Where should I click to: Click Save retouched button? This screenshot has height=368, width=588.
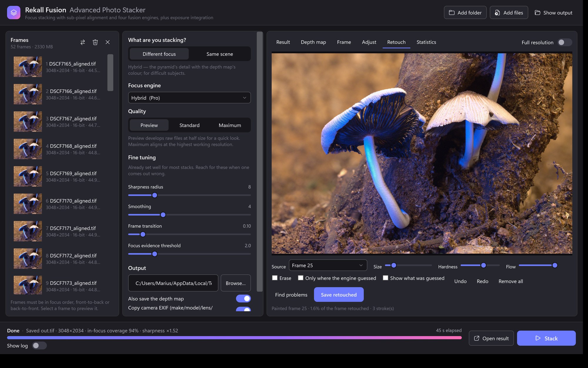pos(339,295)
